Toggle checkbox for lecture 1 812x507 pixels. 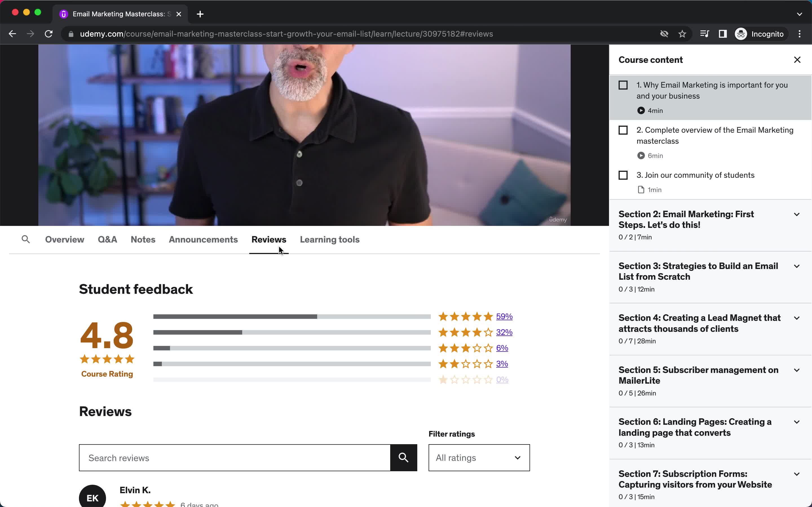tap(622, 85)
